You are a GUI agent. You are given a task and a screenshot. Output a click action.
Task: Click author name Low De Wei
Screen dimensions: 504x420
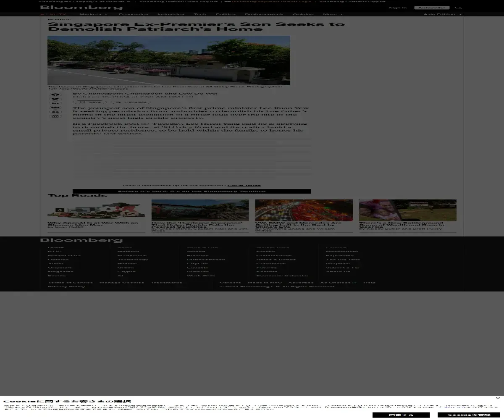[x=198, y=93]
